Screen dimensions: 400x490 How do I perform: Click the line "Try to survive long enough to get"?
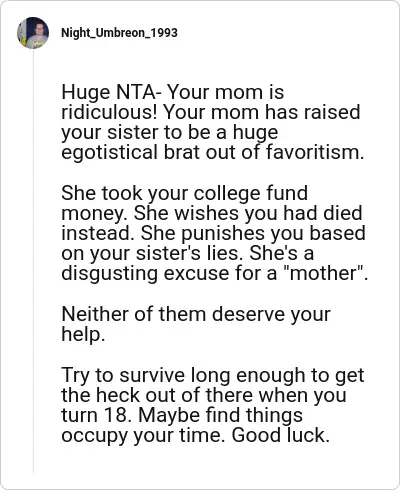[x=213, y=375]
